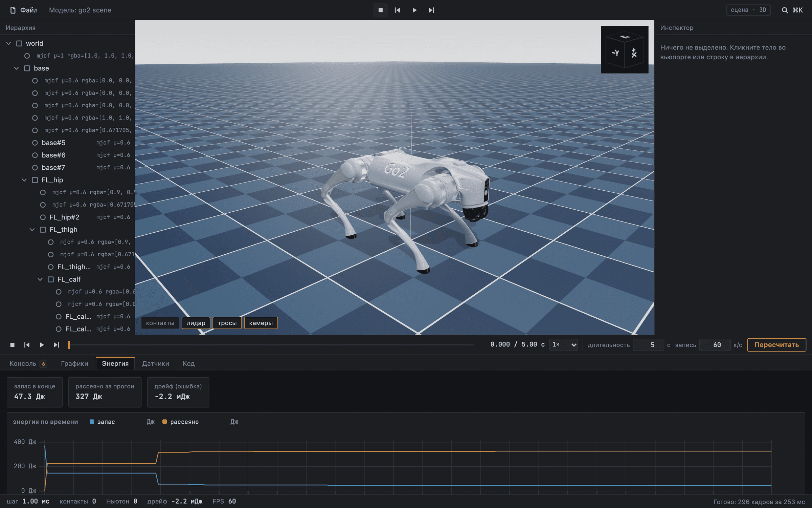Click step-forward icon in top toolbar
This screenshot has height=508, width=812.
click(431, 10)
